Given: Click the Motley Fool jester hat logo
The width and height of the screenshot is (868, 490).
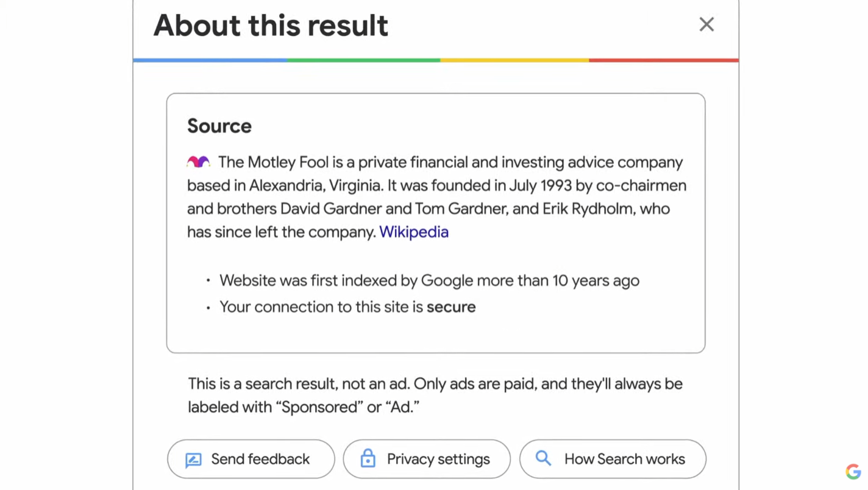Looking at the screenshot, I should [198, 162].
